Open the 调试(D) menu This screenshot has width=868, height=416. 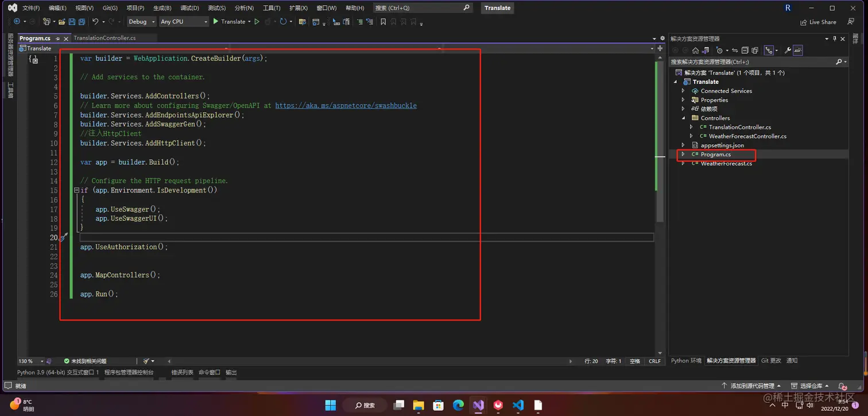click(x=189, y=8)
